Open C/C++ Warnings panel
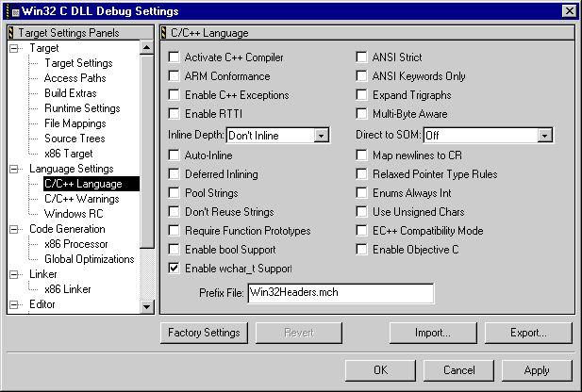This screenshot has width=582, height=392. 82,199
